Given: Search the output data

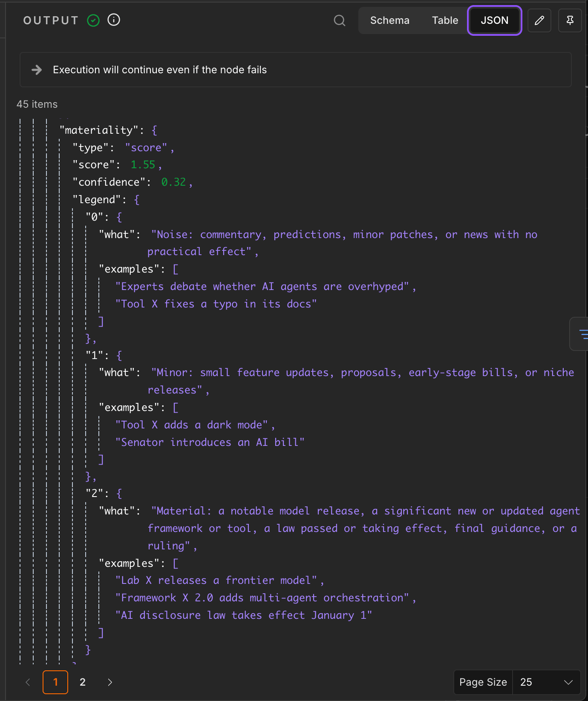Looking at the screenshot, I should tap(340, 20).
